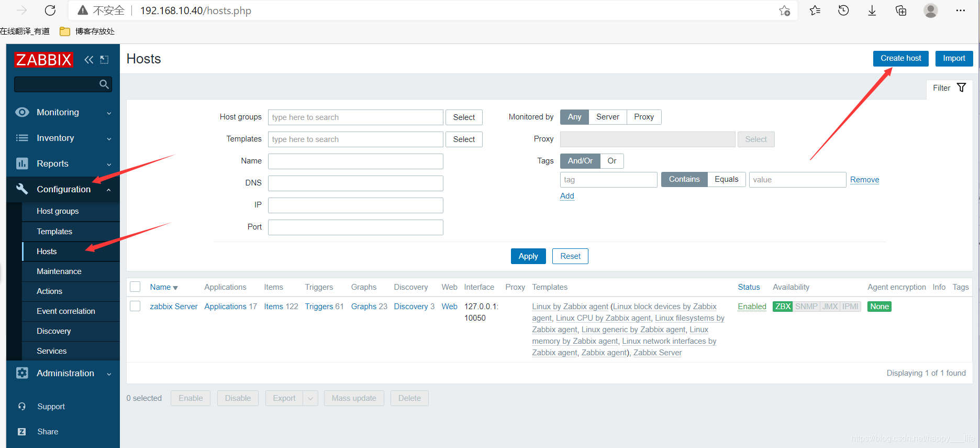Open Host groups submenu
The image size is (980, 448).
pyautogui.click(x=58, y=211)
